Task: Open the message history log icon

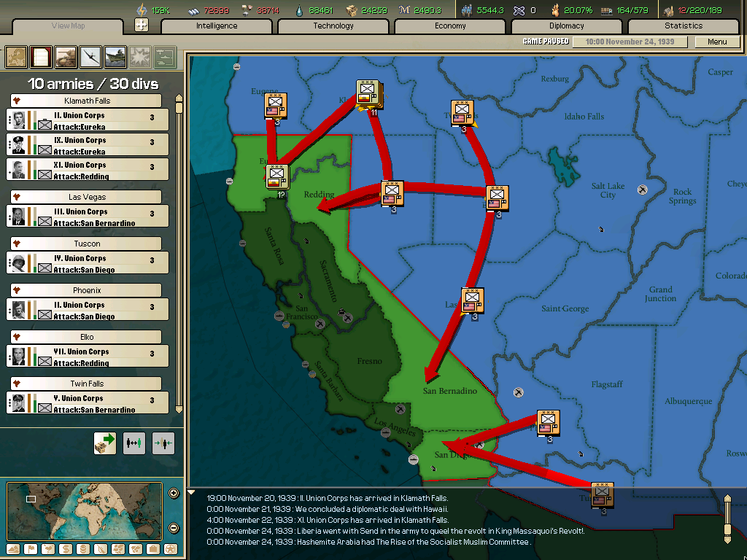Action: pos(40,57)
